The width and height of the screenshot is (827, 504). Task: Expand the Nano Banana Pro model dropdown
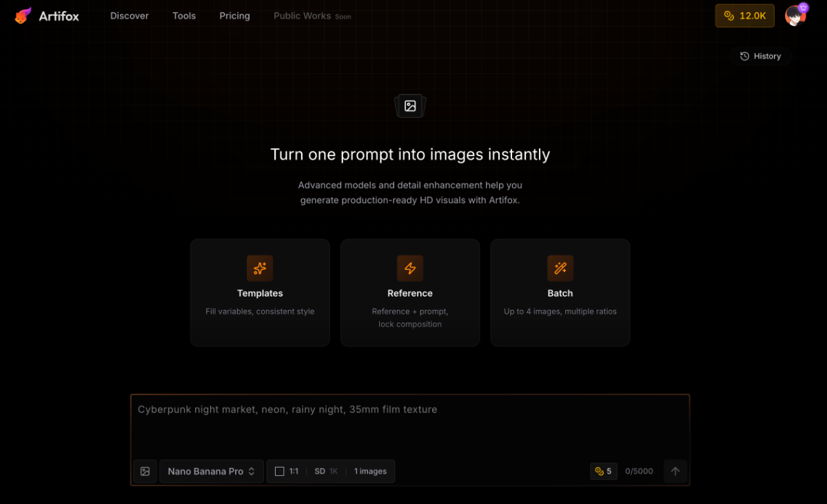[x=212, y=472]
